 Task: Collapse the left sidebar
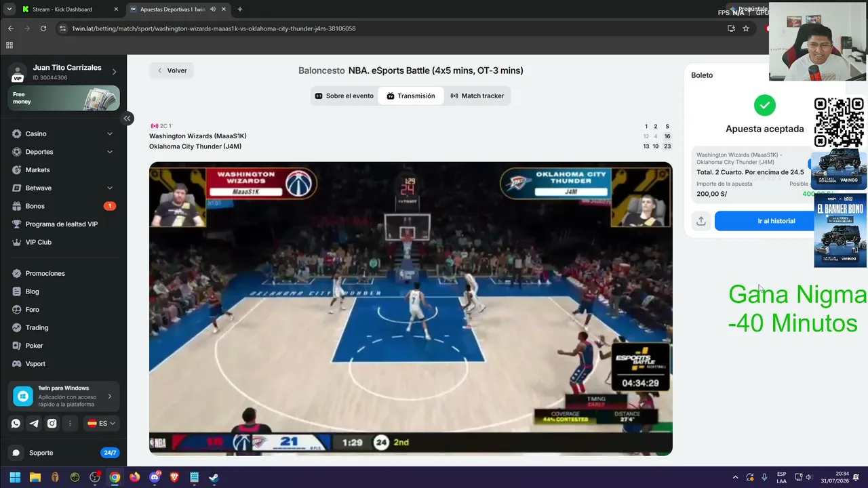[127, 119]
